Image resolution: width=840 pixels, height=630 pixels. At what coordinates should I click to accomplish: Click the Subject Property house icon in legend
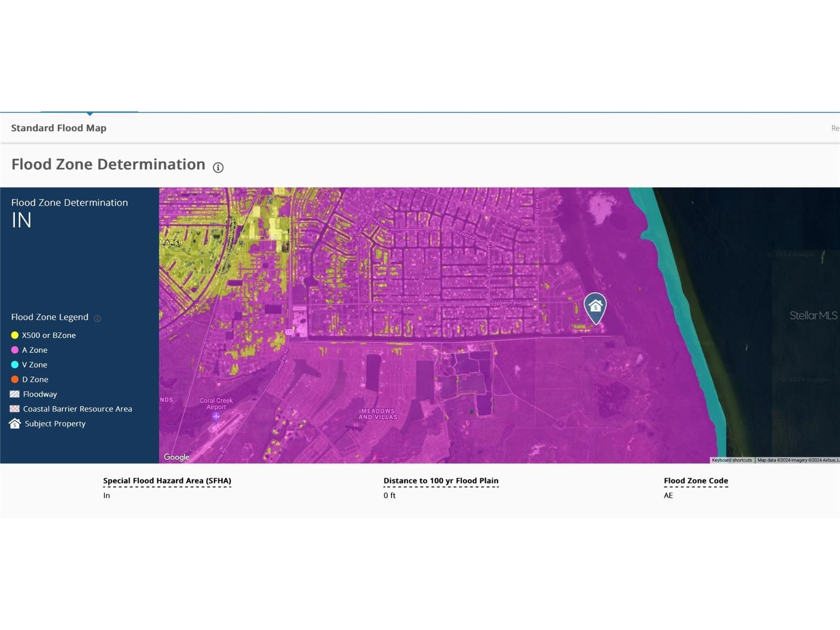pyautogui.click(x=15, y=424)
